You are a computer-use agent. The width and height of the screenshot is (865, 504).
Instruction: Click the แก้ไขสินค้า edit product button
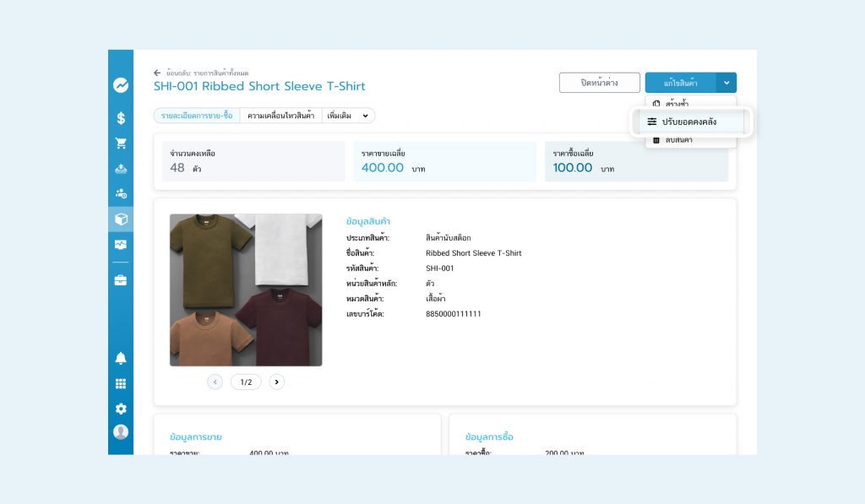click(x=680, y=83)
